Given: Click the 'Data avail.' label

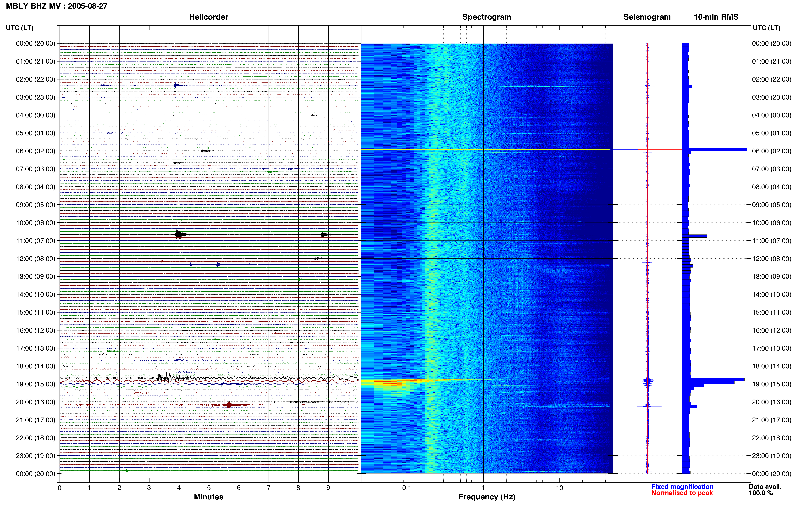Looking at the screenshot, I should (765, 487).
